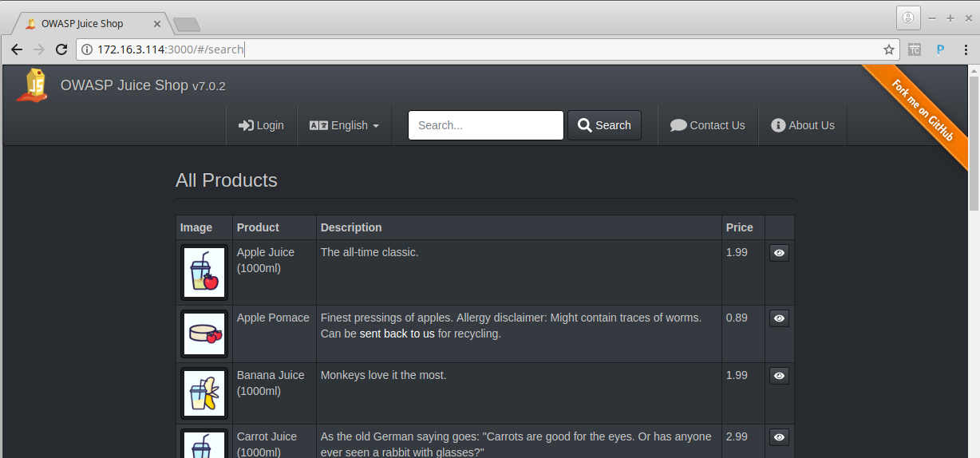This screenshot has height=458, width=980.
Task: Open the About Us page
Action: (x=803, y=125)
